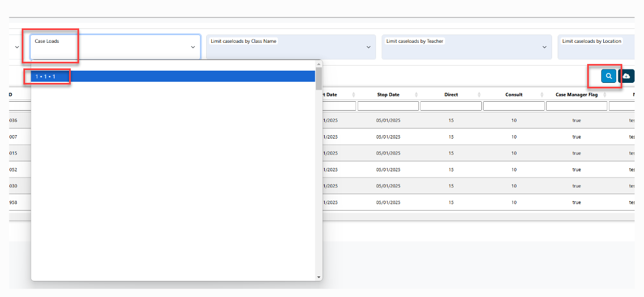Click Stop Date in row ending 015

click(x=388, y=153)
